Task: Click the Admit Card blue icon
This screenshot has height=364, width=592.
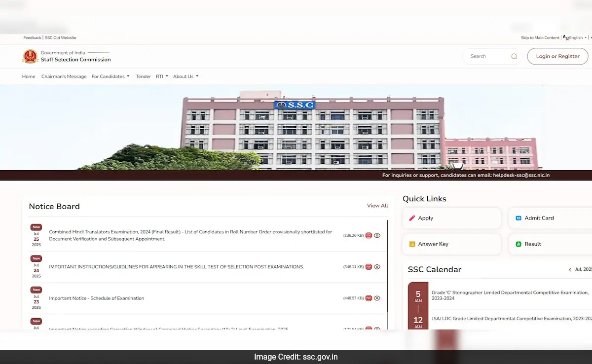Action: [x=518, y=218]
